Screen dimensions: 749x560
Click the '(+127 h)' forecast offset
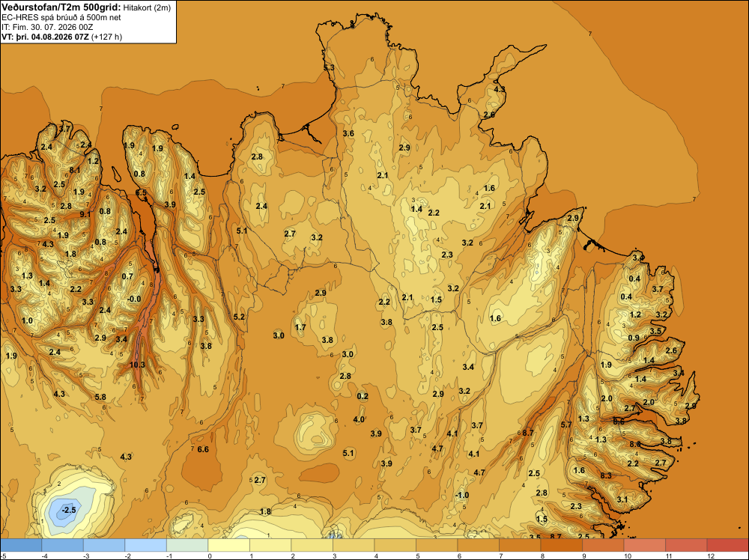pos(106,37)
